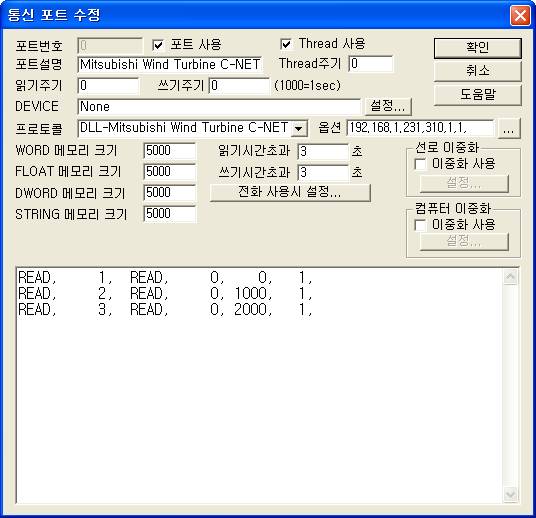The height and width of the screenshot is (518, 536).
Task: Close the 통신 포트 수정 dialog
Action: tap(520, 15)
